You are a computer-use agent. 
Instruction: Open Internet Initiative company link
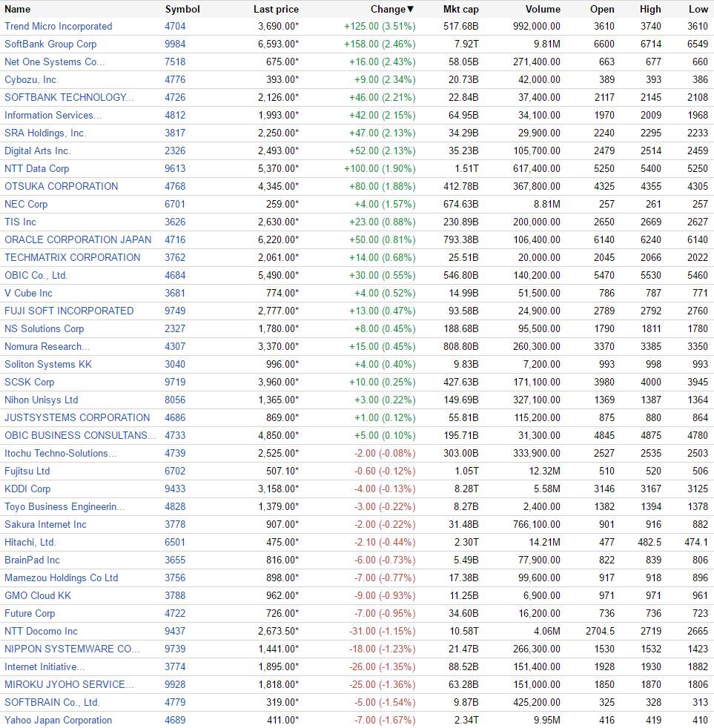coord(44,666)
